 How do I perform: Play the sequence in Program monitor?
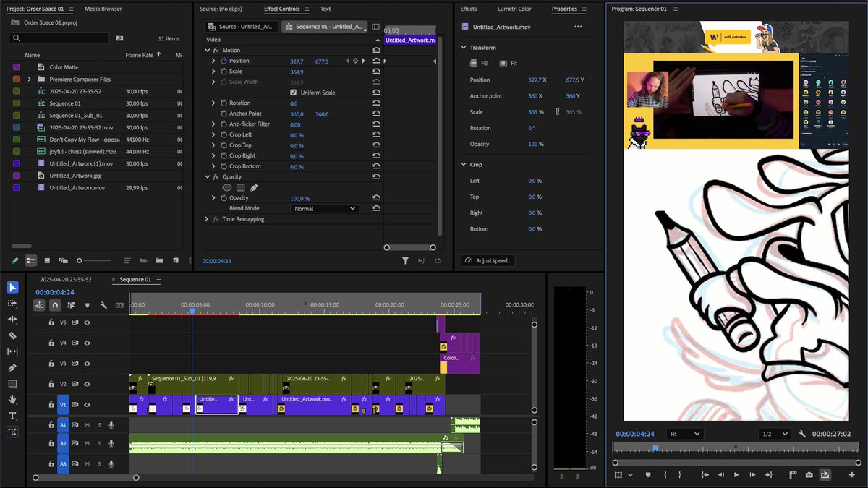736,475
